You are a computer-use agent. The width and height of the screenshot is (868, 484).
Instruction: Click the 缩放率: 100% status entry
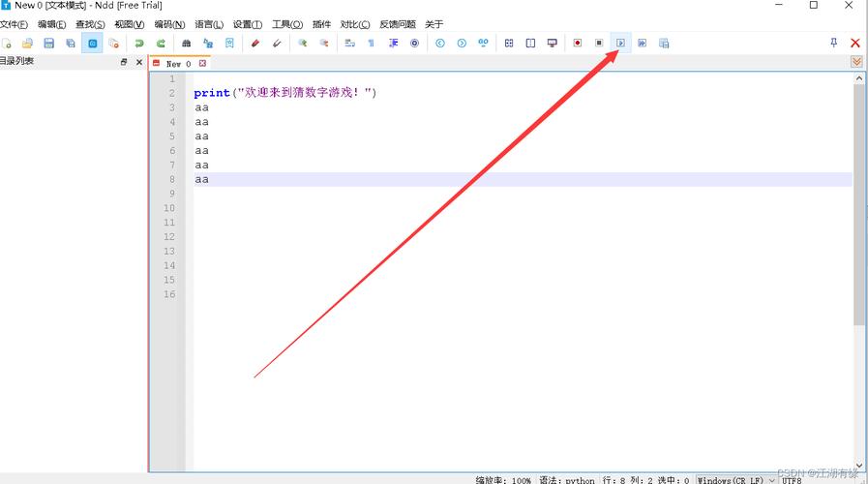[503, 480]
